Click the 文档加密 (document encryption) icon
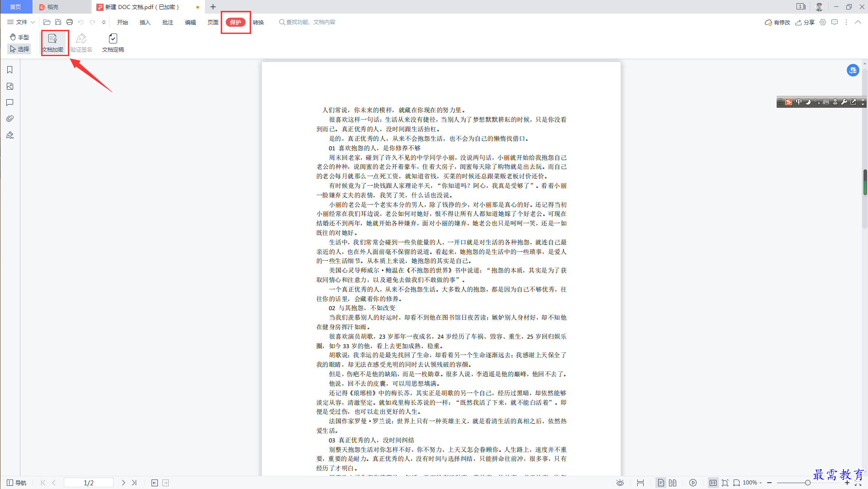This screenshot has width=868, height=489. [52, 43]
